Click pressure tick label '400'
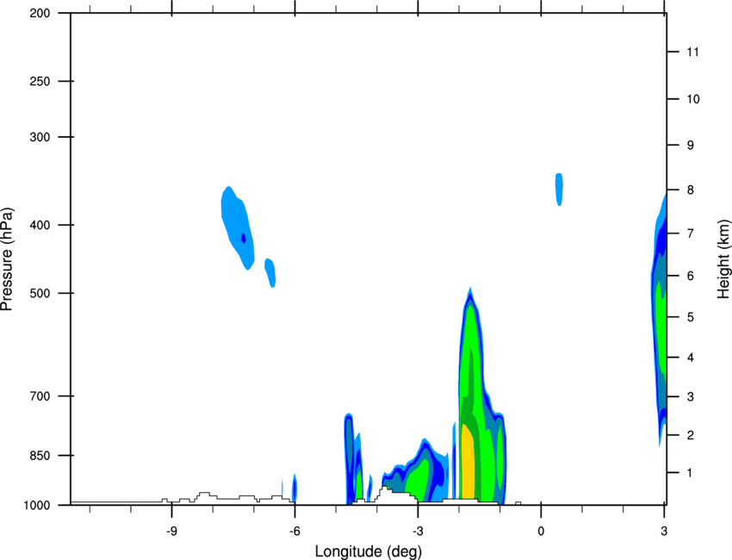 coord(40,225)
